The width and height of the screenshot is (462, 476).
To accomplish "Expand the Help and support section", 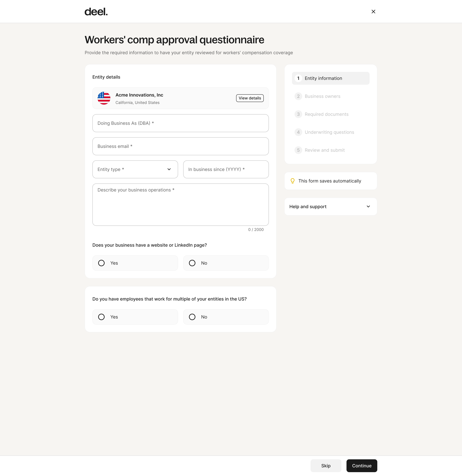I will tap(331, 206).
